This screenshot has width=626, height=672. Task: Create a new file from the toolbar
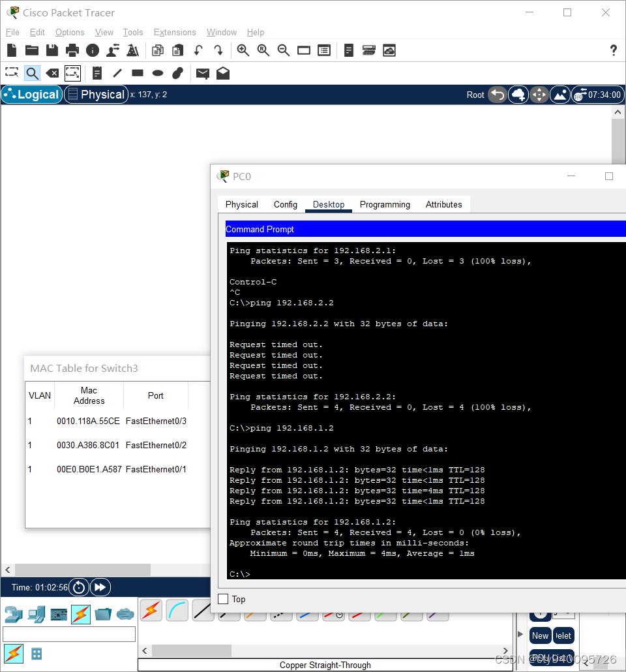pyautogui.click(x=12, y=51)
